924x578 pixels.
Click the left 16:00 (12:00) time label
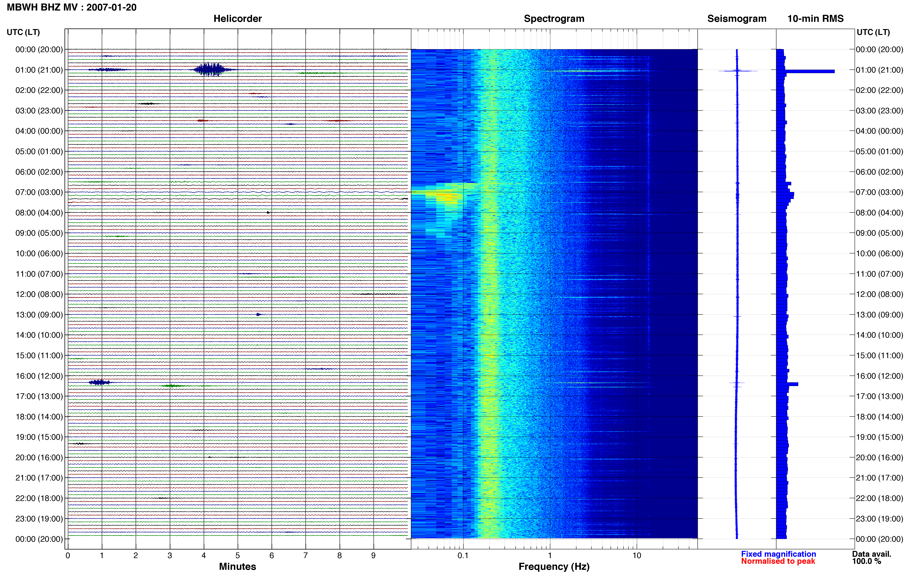(x=39, y=376)
